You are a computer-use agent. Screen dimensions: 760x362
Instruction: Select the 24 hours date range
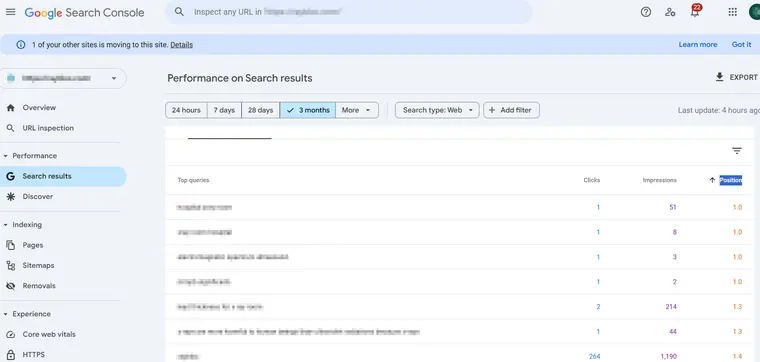186,110
